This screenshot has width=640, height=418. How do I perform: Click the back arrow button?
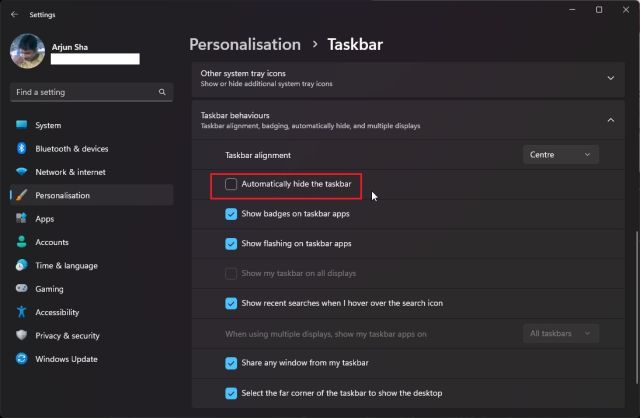tap(14, 15)
